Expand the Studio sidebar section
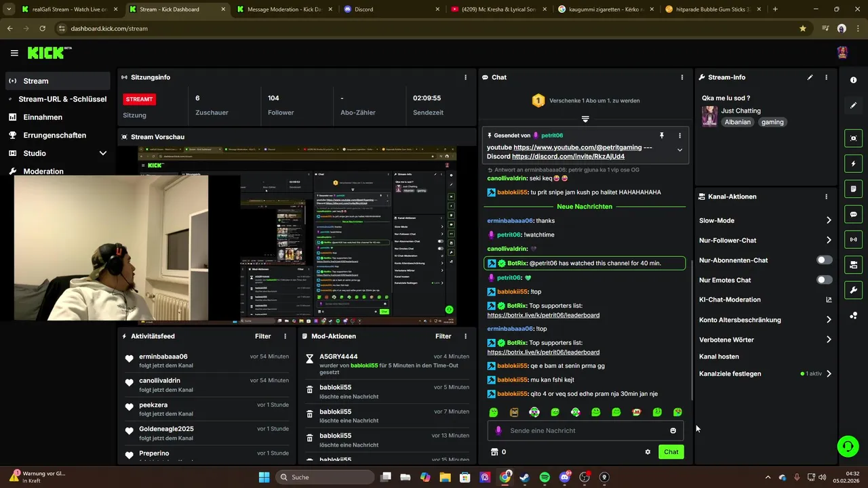The image size is (868, 488). [x=103, y=153]
